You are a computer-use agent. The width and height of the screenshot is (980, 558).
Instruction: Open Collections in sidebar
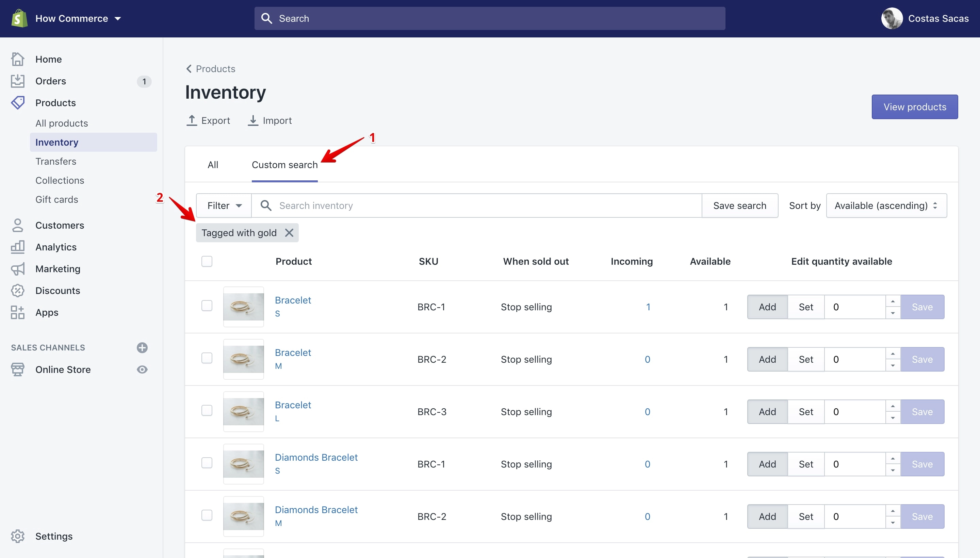tap(60, 181)
